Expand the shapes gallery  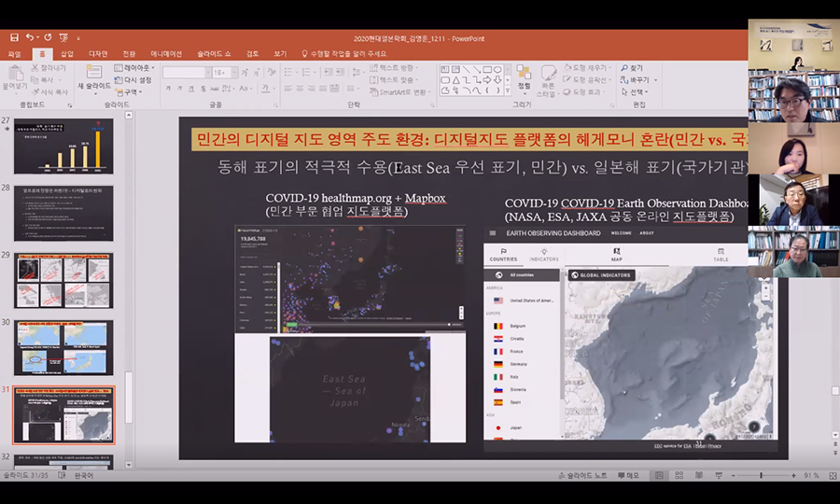508,91
